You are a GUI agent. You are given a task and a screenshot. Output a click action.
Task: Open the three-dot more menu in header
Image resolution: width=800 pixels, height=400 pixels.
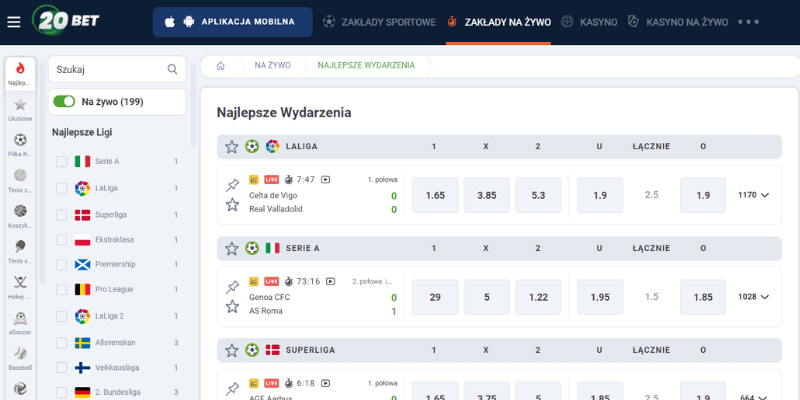748,21
